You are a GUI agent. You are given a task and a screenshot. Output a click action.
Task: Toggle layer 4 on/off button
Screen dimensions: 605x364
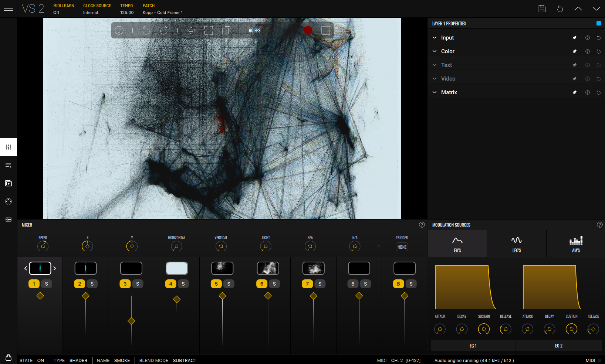coord(170,284)
